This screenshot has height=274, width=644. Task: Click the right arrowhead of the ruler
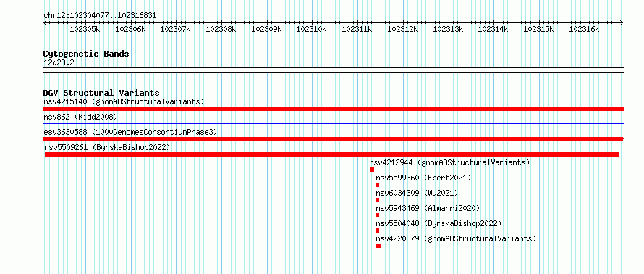(x=622, y=22)
